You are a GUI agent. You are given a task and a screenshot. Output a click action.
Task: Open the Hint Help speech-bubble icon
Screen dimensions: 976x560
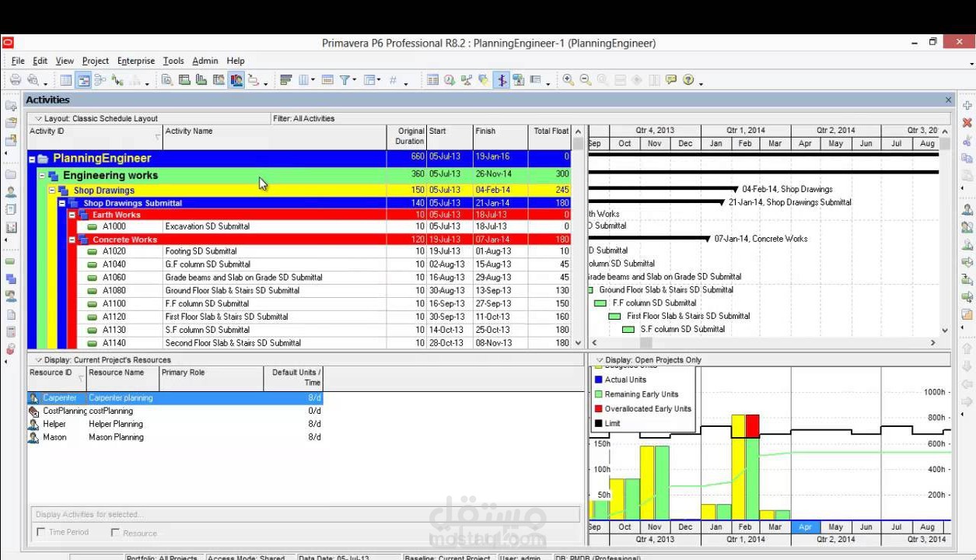pos(671,79)
